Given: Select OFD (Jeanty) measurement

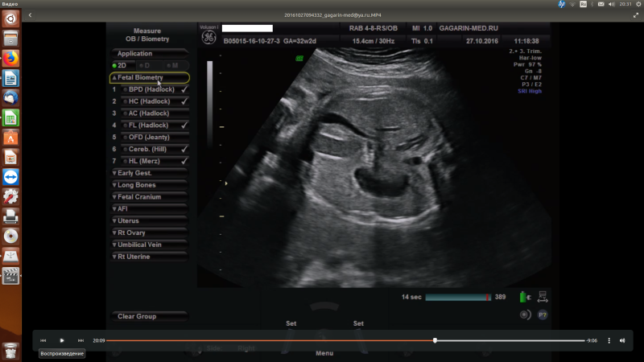Looking at the screenshot, I should point(155,137).
